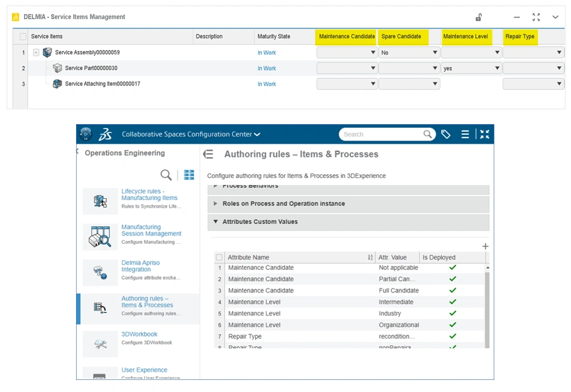The width and height of the screenshot is (571, 392).
Task: Open Authoring rules – Items & Processes sidebar entry
Action: tap(147, 301)
